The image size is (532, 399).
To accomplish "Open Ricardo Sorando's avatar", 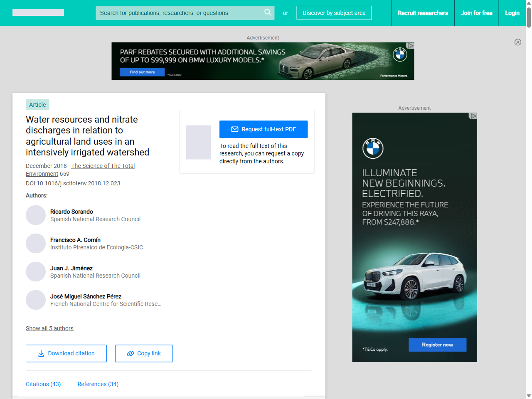I will [x=36, y=215].
